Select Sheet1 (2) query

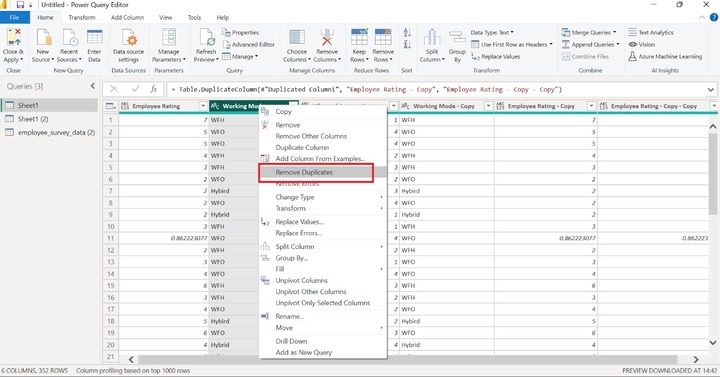[x=49, y=119]
